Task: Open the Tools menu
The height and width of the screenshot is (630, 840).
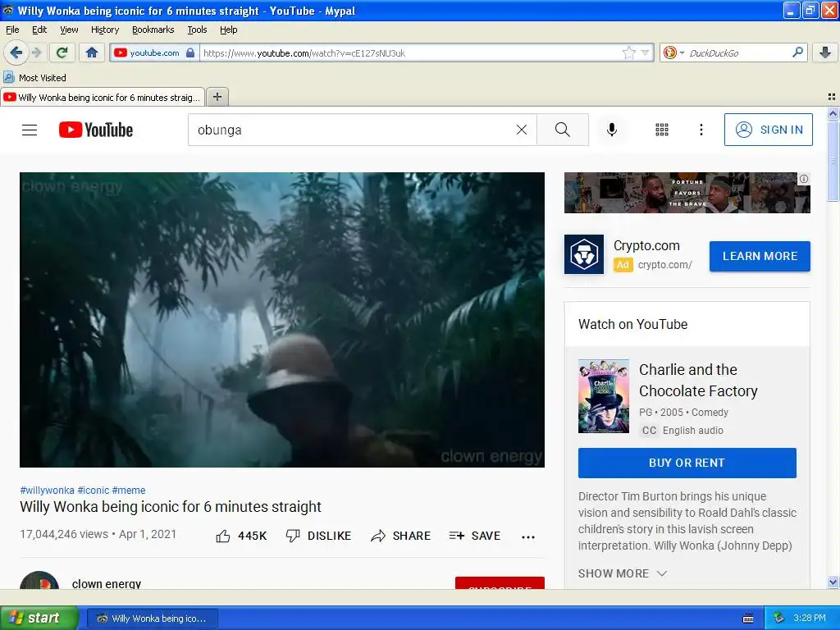Action: tap(197, 30)
